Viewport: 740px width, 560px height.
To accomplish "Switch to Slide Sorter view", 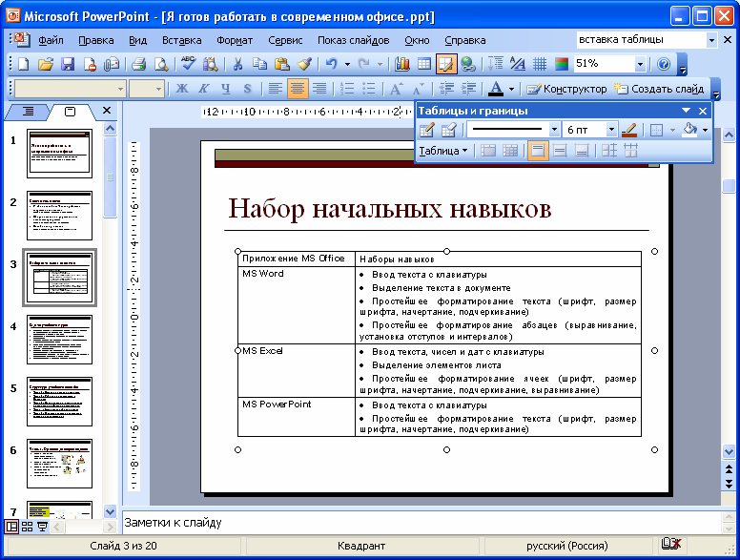I will point(28,527).
